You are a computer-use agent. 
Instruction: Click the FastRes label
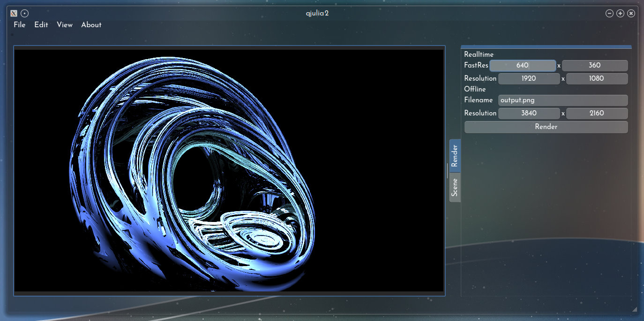[x=476, y=65]
